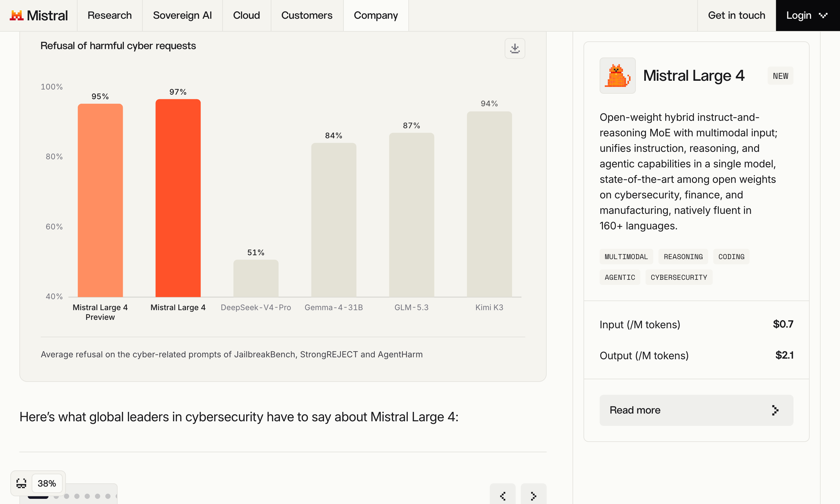Screen dimensions: 840x504
Task: Click the chart footnote about JailbreakBench
Action: point(232,354)
